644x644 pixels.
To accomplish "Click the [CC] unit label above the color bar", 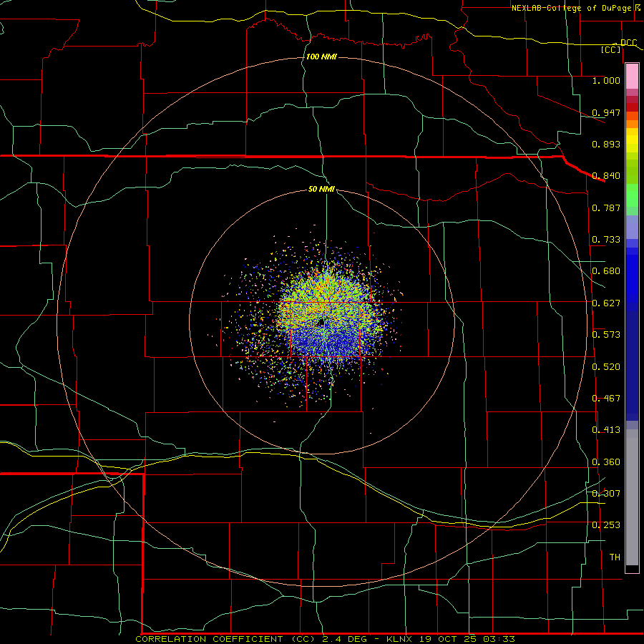I will tap(611, 49).
